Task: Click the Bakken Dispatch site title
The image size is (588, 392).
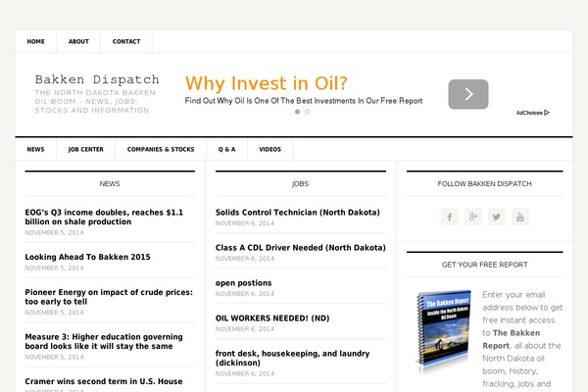Action: coord(97,79)
